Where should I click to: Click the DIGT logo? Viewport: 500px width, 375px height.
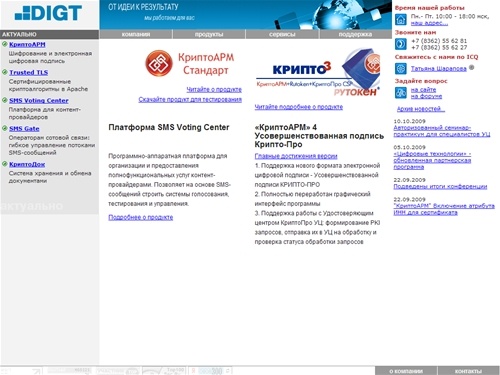tap(48, 13)
